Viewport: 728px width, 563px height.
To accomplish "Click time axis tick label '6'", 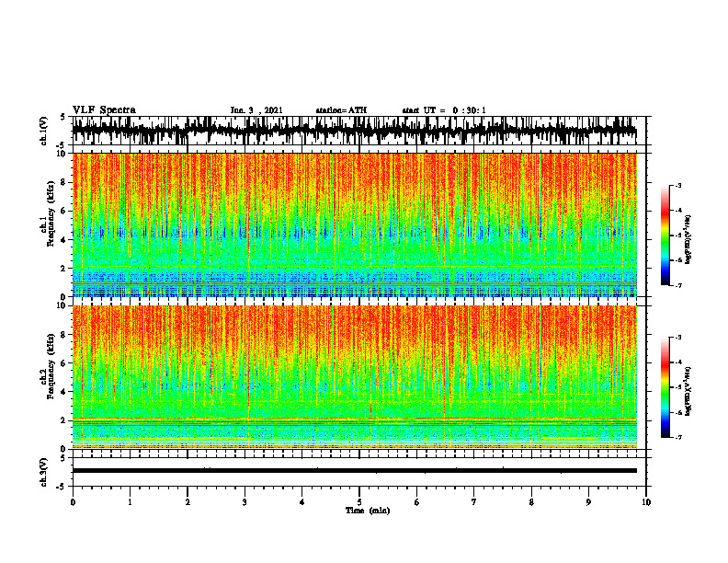I will (417, 502).
